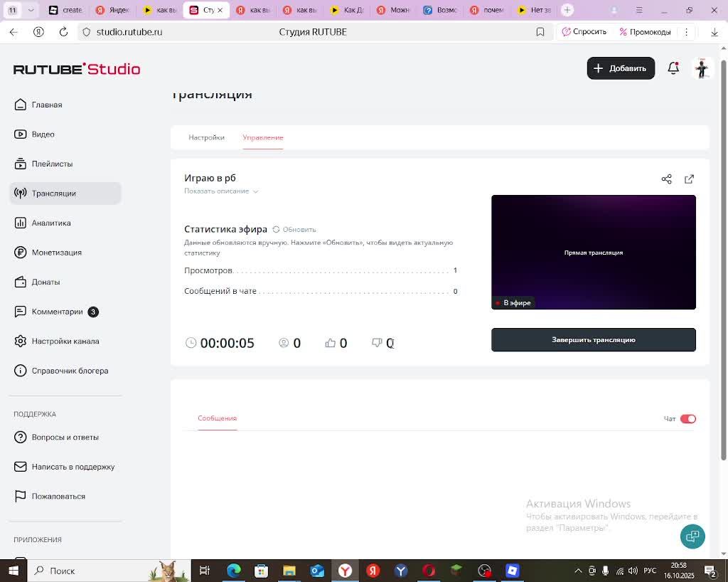Open Монетизация section
The image size is (728, 582).
(x=48, y=252)
